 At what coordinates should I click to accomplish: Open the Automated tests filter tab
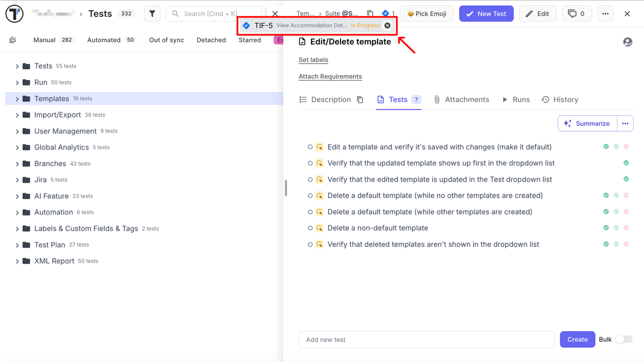[x=104, y=40]
